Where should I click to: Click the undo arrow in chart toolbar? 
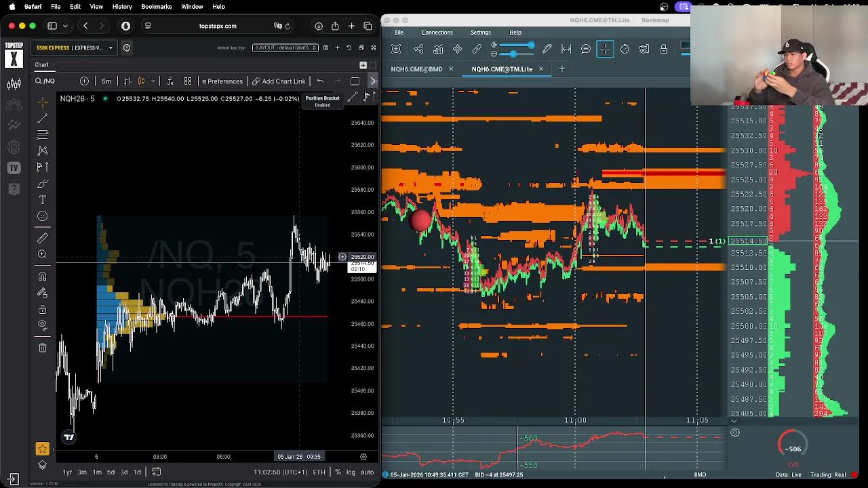pyautogui.click(x=320, y=81)
